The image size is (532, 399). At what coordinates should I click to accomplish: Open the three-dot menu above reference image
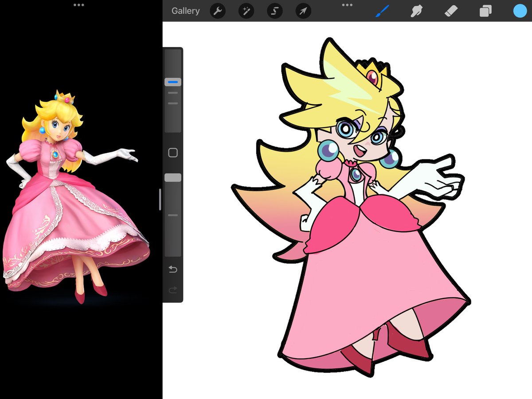78,5
